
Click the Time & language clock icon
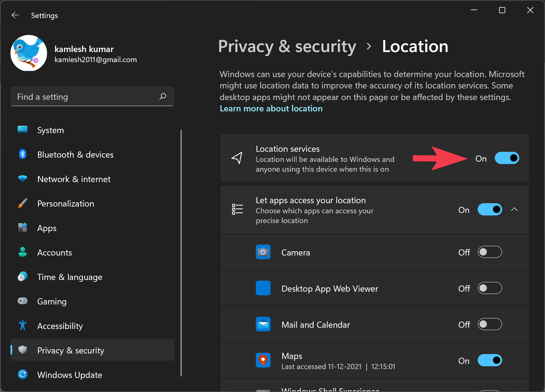pyautogui.click(x=23, y=277)
